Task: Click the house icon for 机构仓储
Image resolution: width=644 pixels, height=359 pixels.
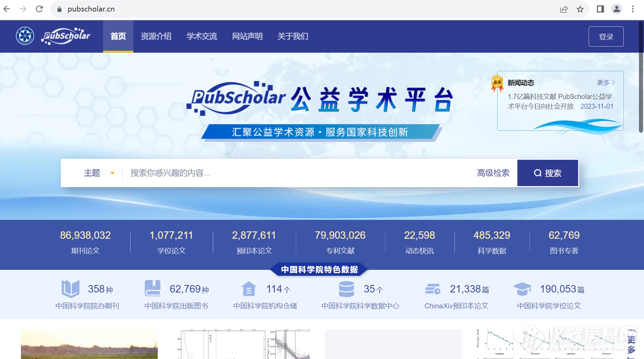Action: point(249,289)
